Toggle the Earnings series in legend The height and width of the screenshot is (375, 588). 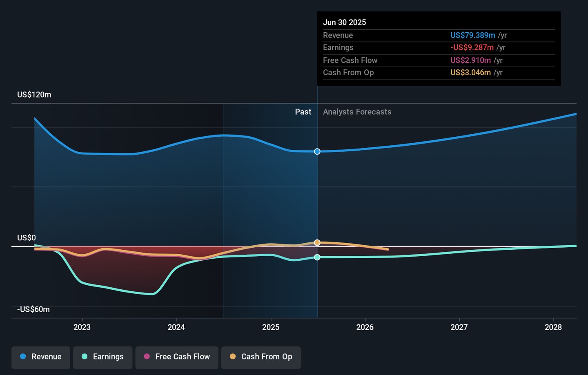coord(102,357)
